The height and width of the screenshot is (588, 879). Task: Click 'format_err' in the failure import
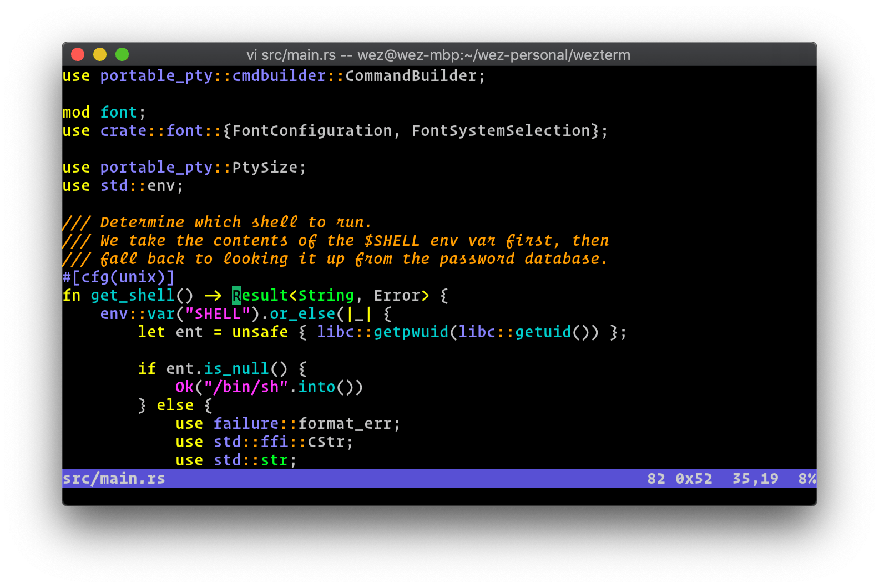345,423
